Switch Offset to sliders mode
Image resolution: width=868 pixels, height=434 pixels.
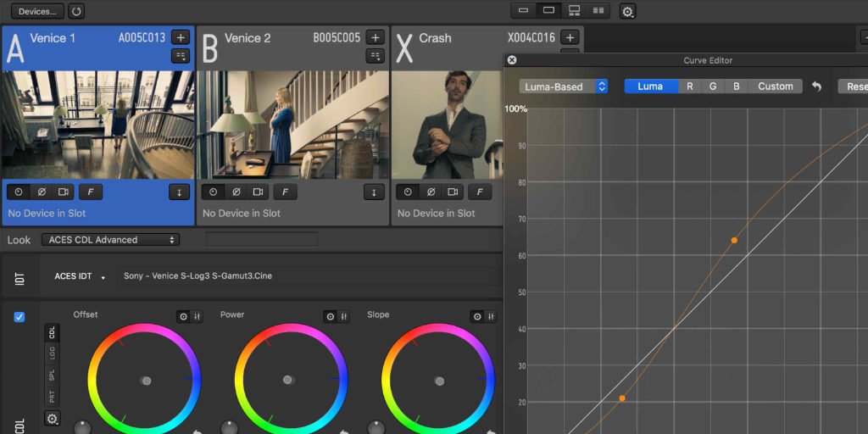197,317
